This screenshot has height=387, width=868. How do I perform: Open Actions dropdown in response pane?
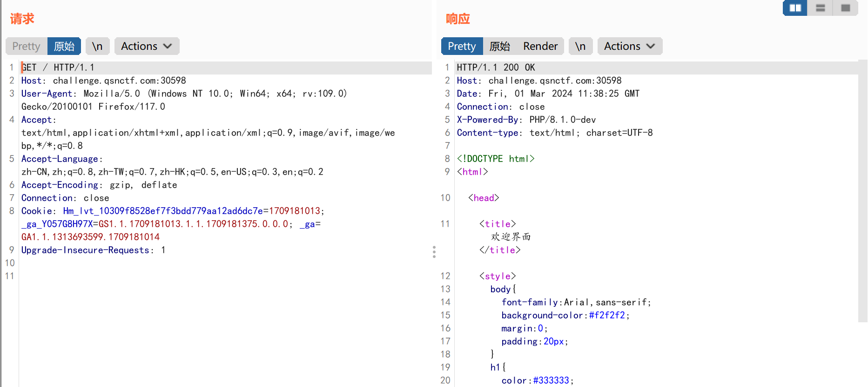tap(630, 46)
